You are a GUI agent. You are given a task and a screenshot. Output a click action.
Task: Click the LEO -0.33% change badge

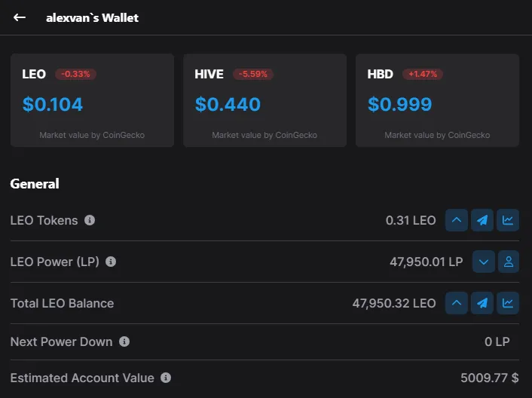(x=75, y=74)
